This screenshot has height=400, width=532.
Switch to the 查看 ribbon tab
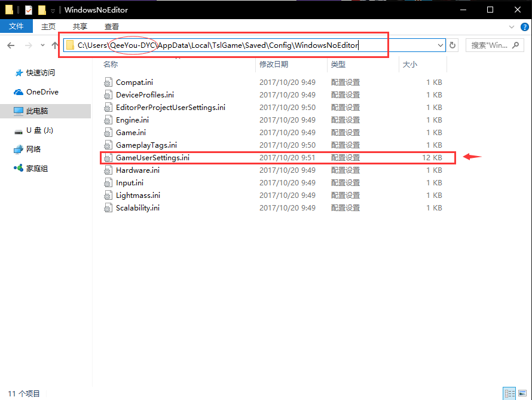112,26
